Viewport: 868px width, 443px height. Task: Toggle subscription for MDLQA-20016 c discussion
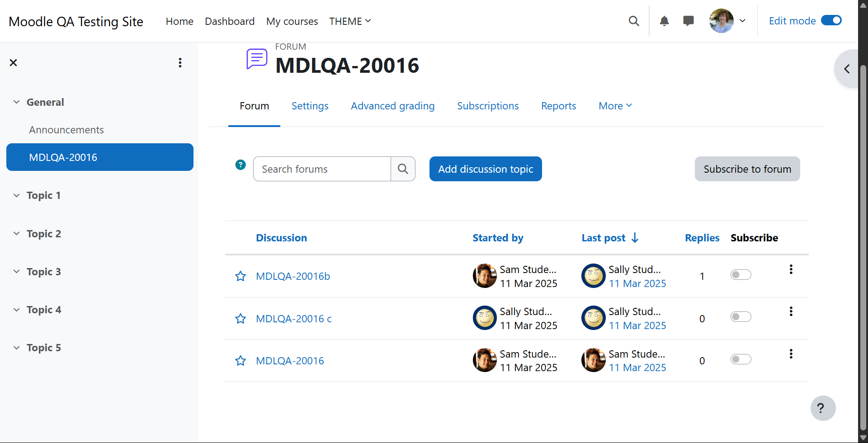741,317
